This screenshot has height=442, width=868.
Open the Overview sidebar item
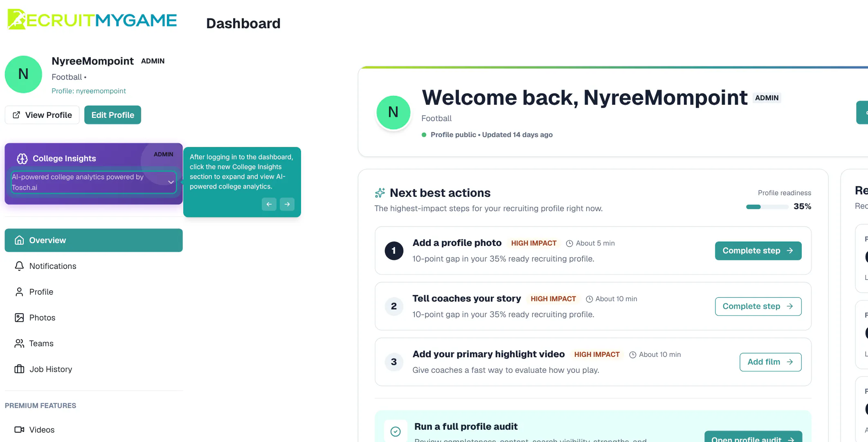point(94,240)
